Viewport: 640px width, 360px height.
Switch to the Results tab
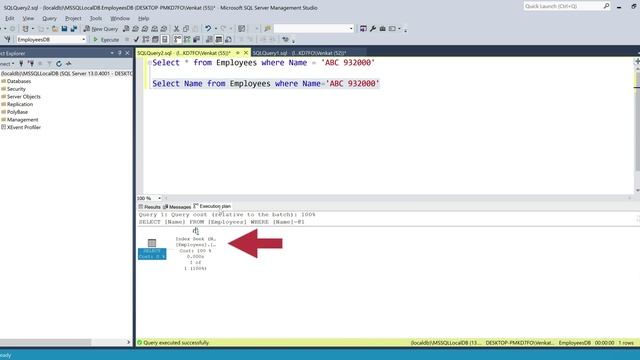pos(149,207)
